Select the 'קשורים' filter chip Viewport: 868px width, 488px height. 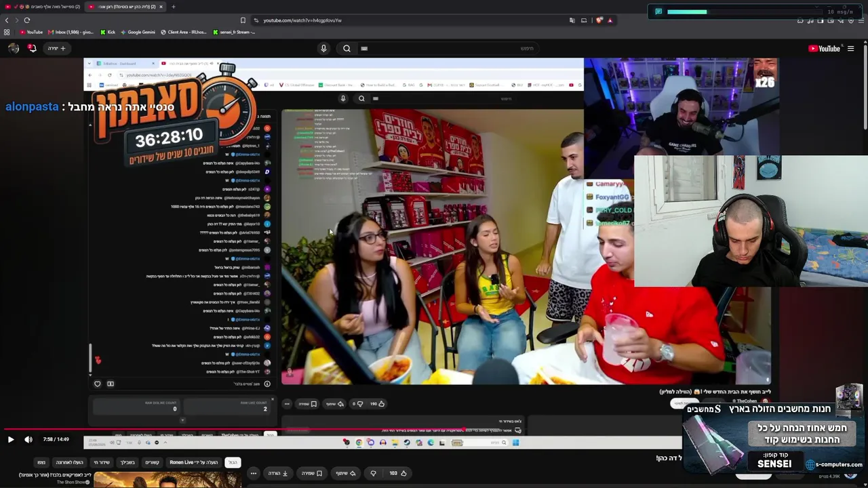152,462
